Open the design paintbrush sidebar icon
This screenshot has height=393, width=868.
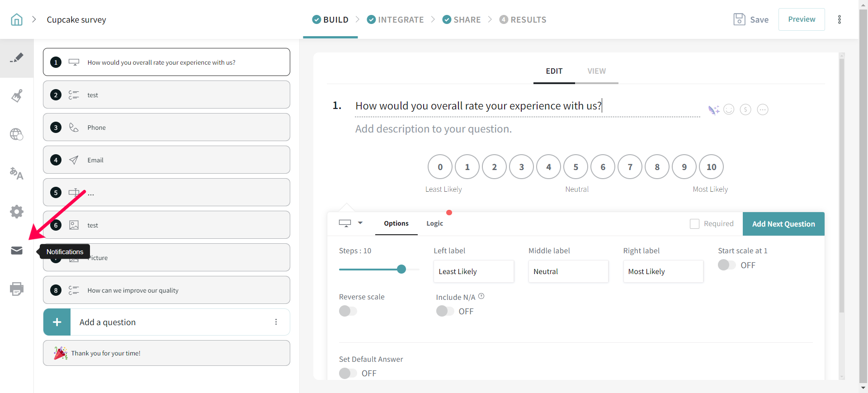pyautogui.click(x=17, y=96)
